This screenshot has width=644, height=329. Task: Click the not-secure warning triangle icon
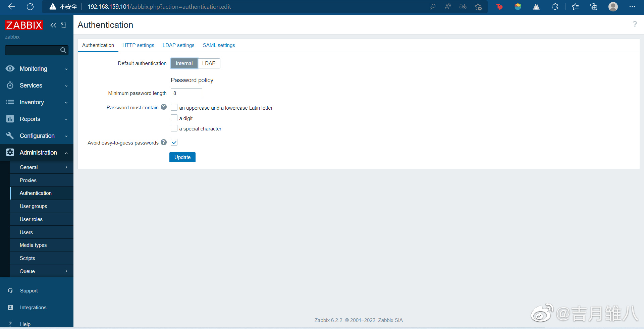[x=53, y=7]
